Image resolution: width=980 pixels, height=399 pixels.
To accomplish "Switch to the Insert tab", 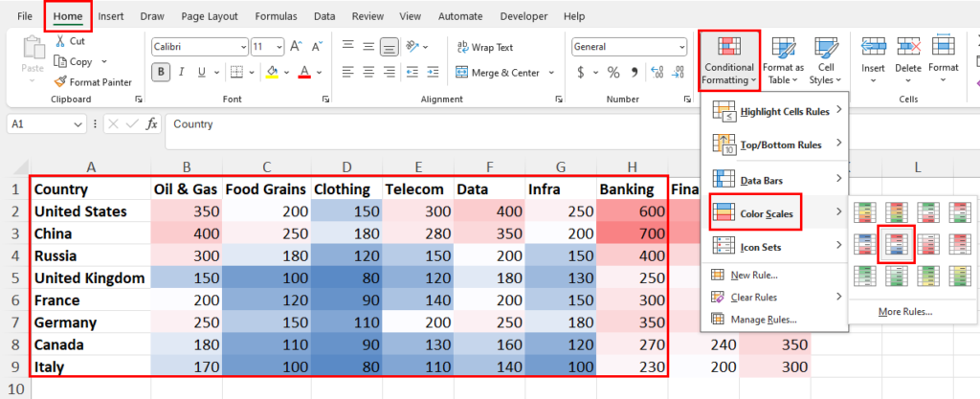I will (x=111, y=17).
